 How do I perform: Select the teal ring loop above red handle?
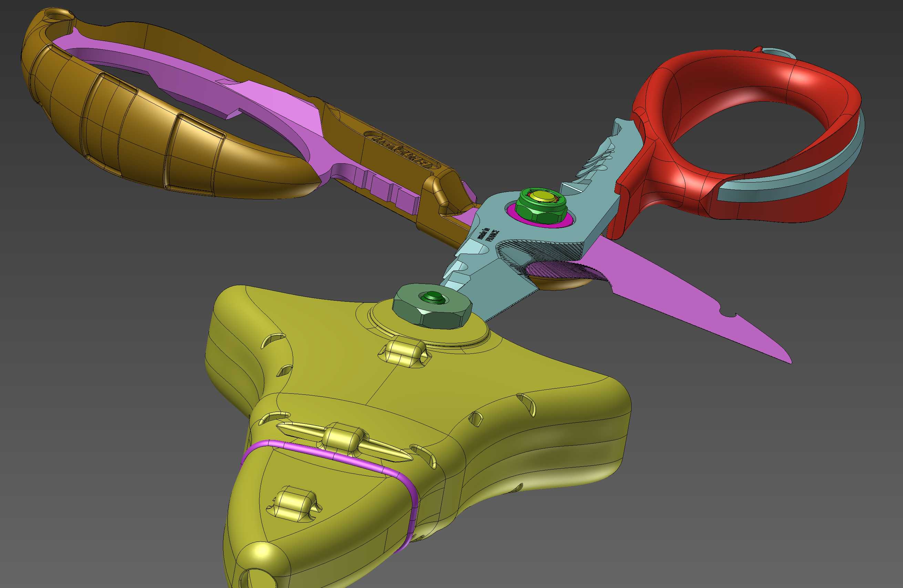(x=779, y=52)
